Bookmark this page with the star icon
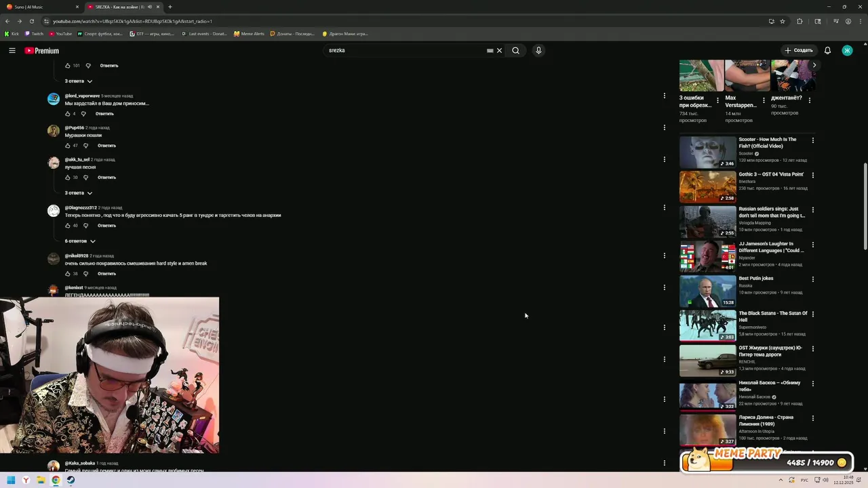Viewport: 868px width, 488px height. point(783,21)
